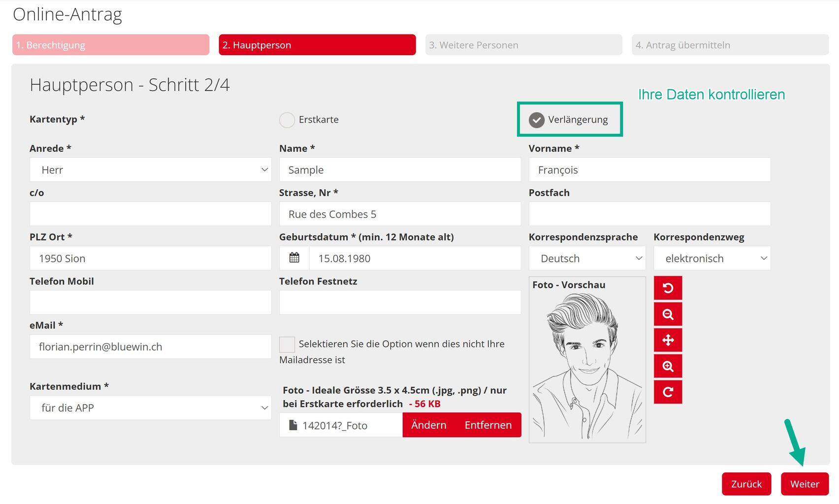Click the file icon beside 142014?_Foto
This screenshot has width=839, height=504.
point(293,425)
